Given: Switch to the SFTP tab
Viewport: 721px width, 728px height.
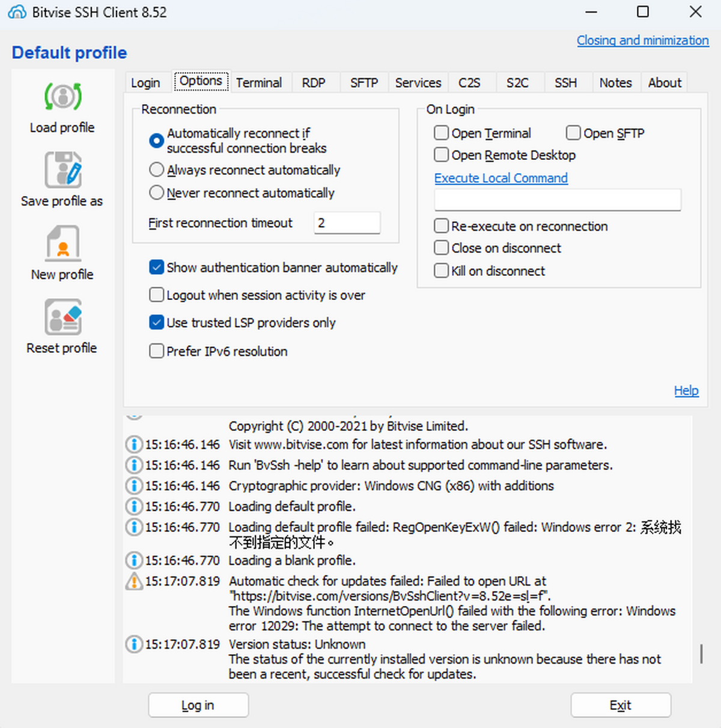Looking at the screenshot, I should 364,83.
